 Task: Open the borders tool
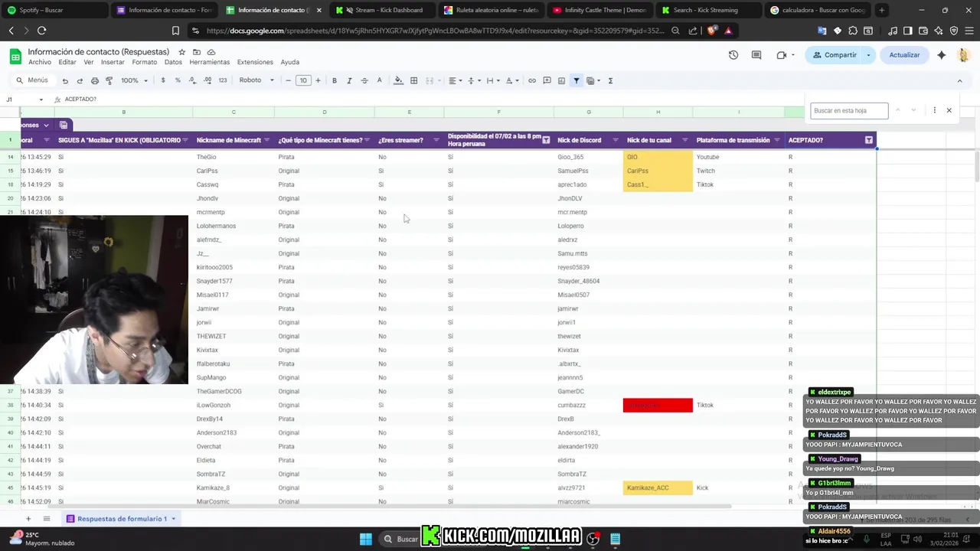pyautogui.click(x=413, y=80)
